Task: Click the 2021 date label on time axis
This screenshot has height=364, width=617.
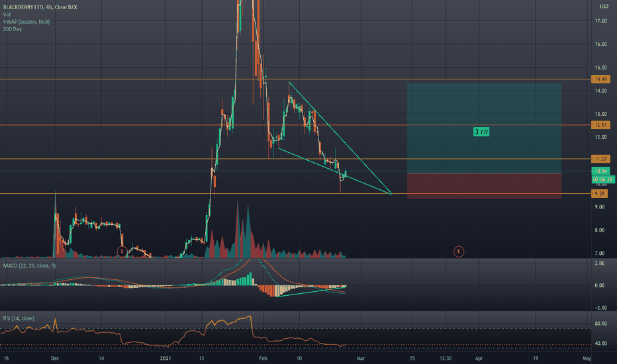Action: (166, 359)
